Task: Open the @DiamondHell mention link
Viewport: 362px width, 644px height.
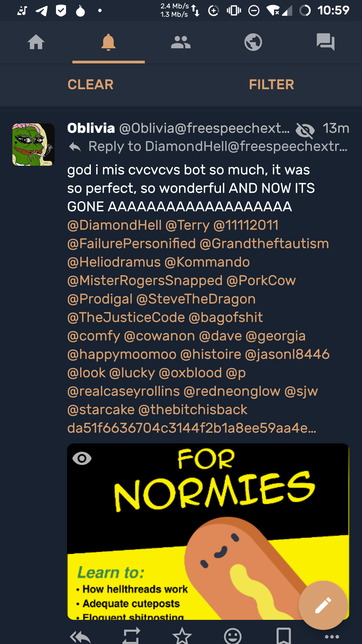Action: pyautogui.click(x=115, y=225)
